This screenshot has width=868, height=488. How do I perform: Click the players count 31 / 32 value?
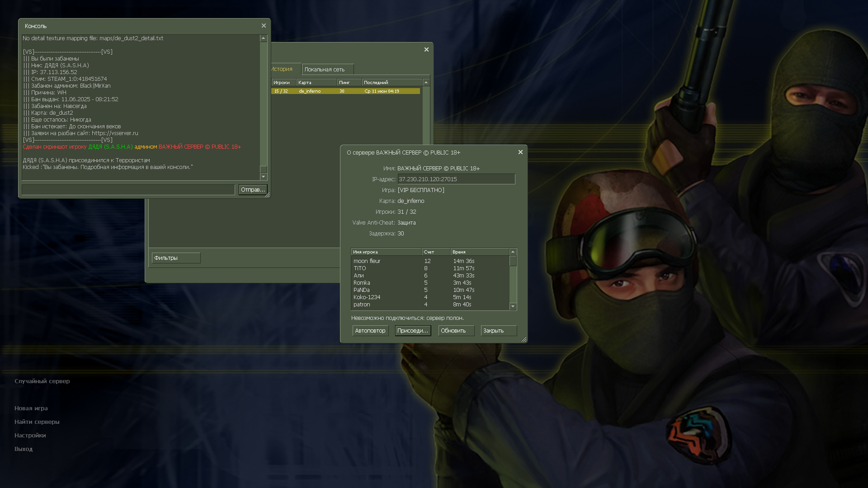click(x=406, y=212)
